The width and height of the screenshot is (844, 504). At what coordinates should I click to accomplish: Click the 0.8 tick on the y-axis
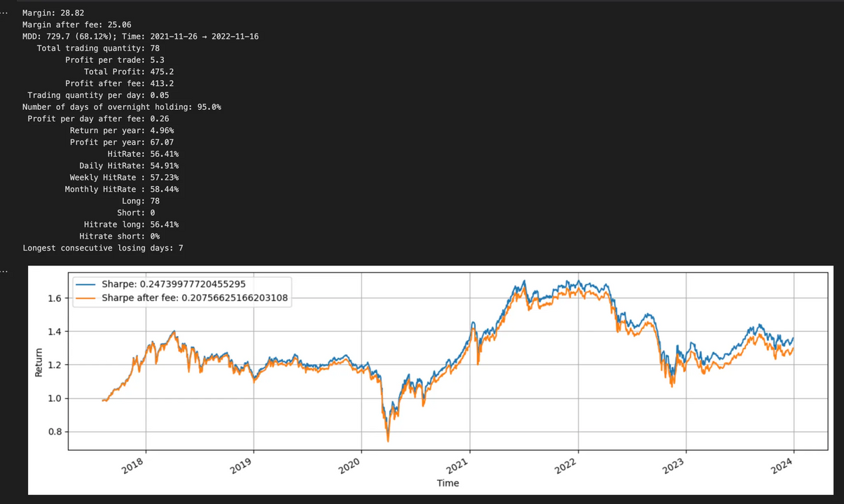tap(55, 432)
